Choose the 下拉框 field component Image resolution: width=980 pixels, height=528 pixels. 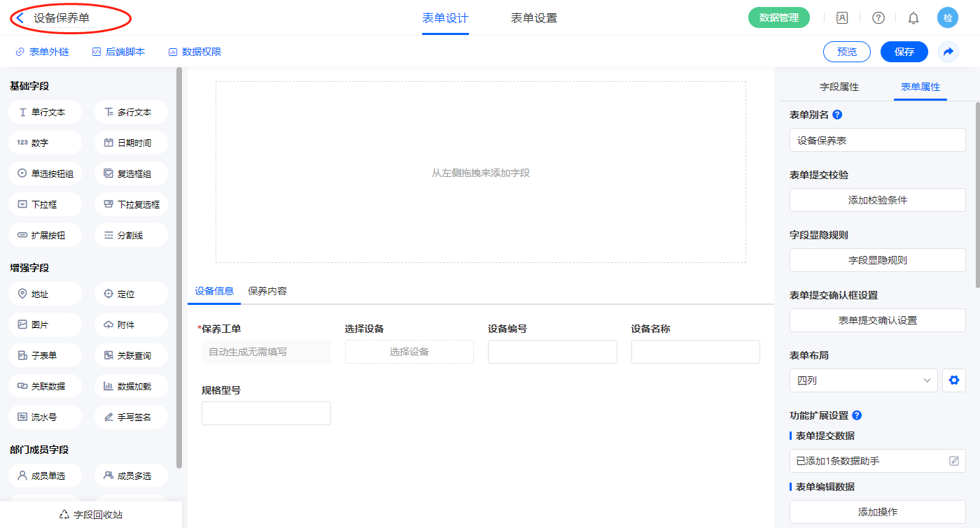click(45, 204)
